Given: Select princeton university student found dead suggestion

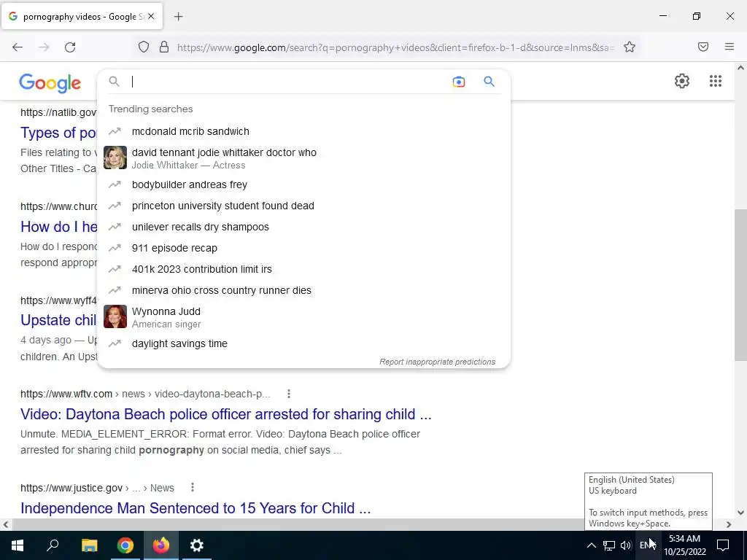Looking at the screenshot, I should 303,206.
